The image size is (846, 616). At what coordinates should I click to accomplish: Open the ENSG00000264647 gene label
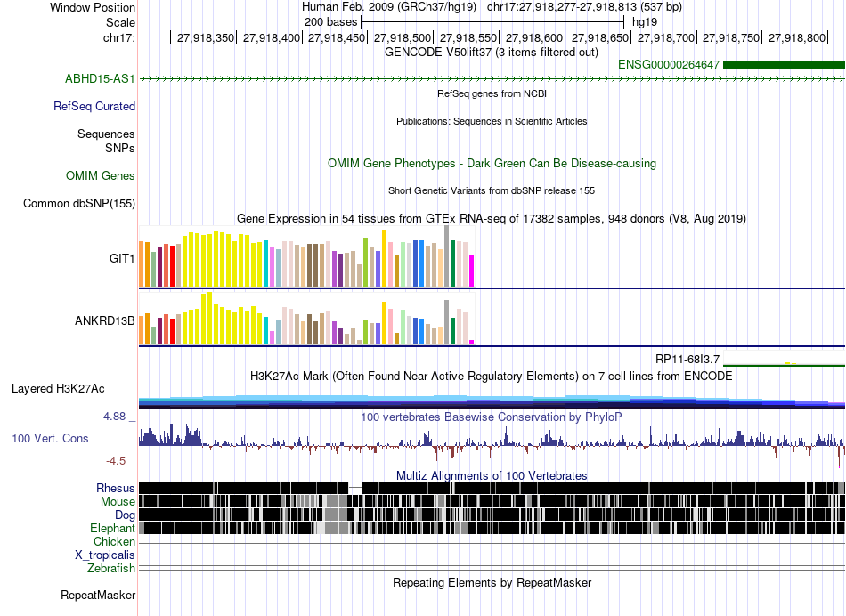click(669, 65)
